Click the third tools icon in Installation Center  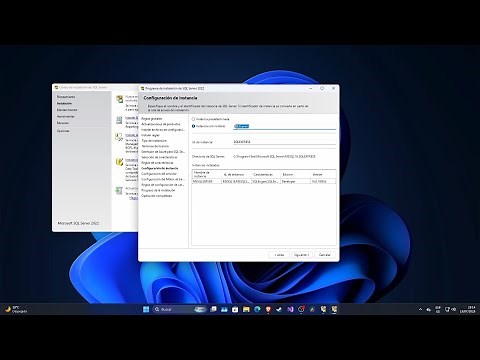coord(119,137)
